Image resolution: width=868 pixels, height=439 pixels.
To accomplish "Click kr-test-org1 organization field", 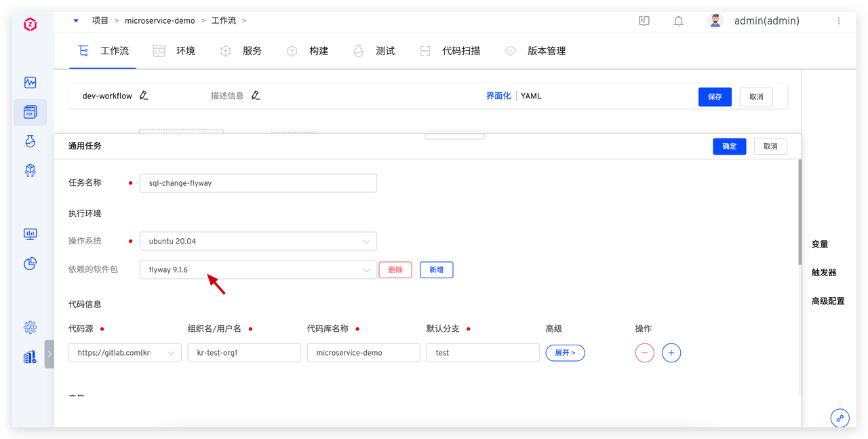I will click(x=244, y=353).
